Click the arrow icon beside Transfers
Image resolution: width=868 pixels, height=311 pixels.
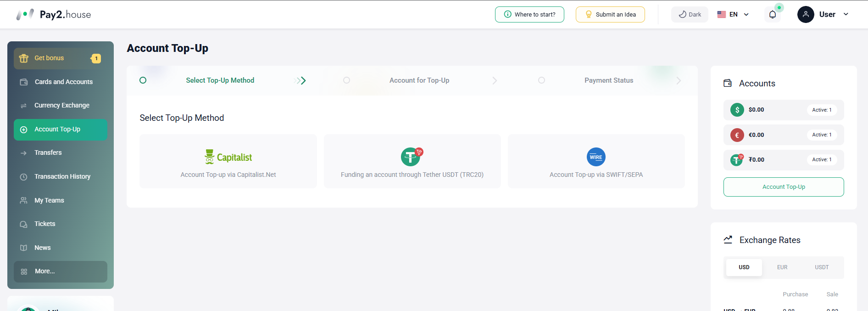point(24,153)
